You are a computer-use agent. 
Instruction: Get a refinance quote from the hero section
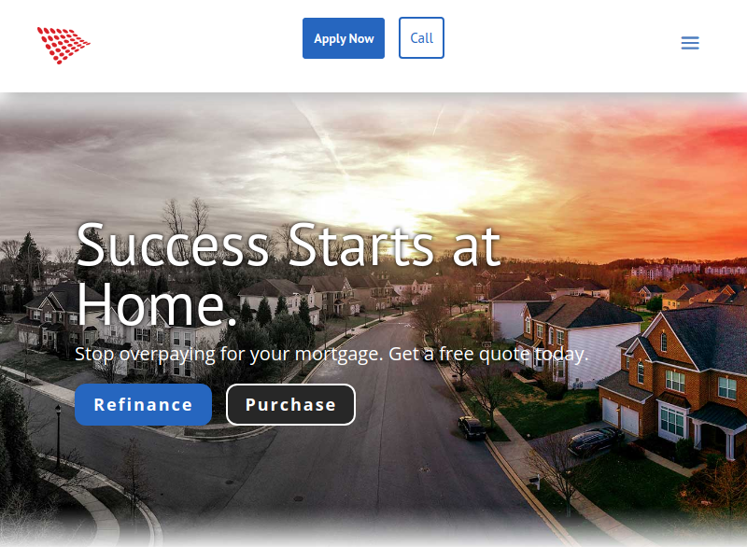pyautogui.click(x=144, y=405)
